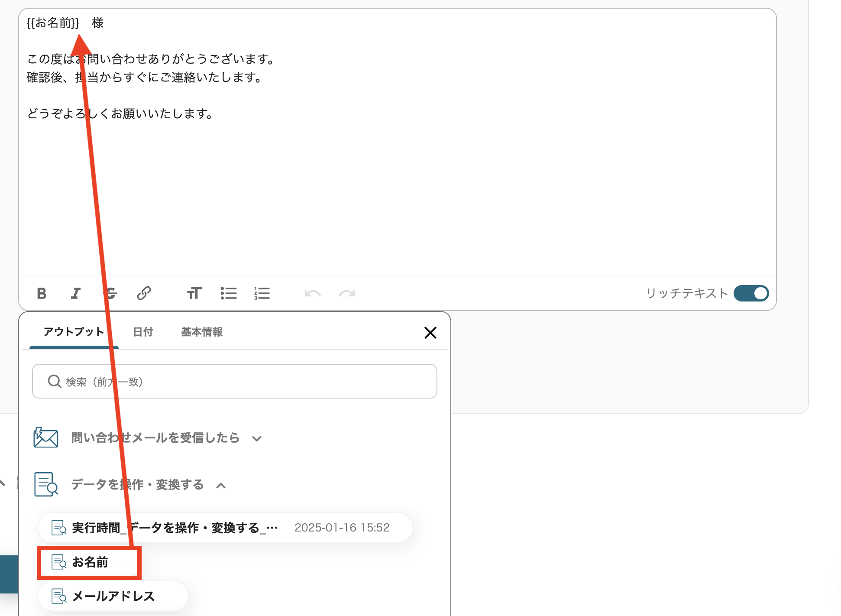Redo the last undone edit

[x=347, y=293]
